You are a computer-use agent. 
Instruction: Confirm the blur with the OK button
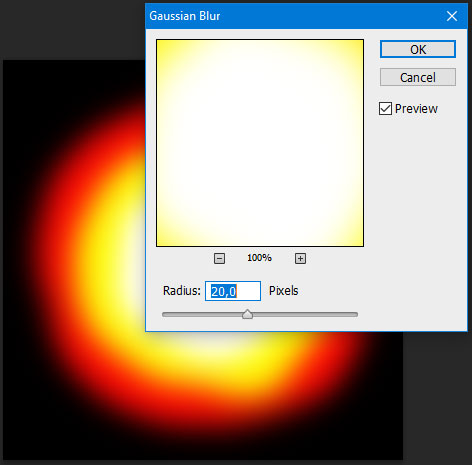(418, 49)
